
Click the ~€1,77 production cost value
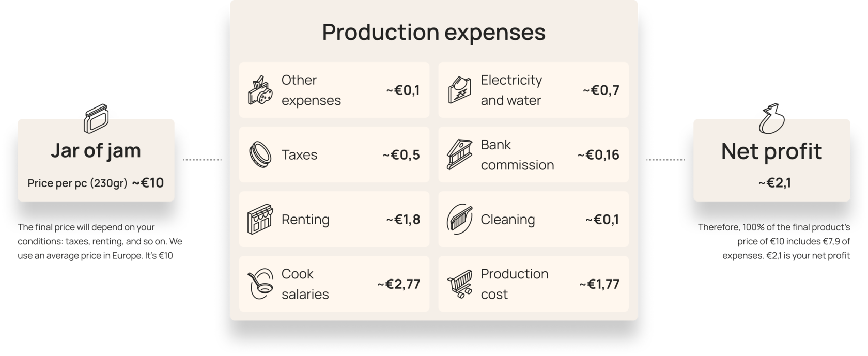coord(599,284)
